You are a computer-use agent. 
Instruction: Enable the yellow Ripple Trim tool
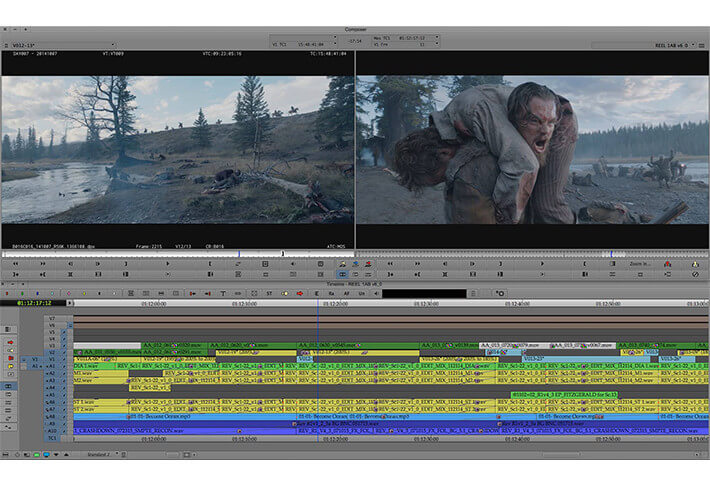tap(10, 366)
